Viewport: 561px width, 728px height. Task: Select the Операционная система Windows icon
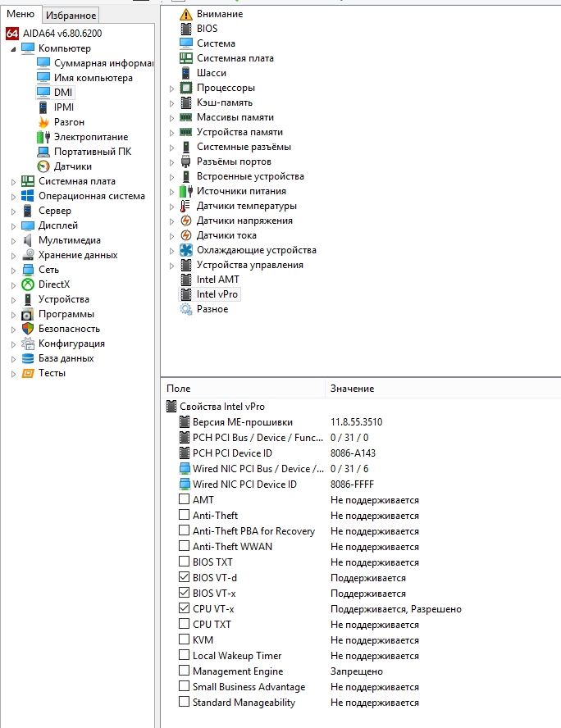tap(28, 196)
